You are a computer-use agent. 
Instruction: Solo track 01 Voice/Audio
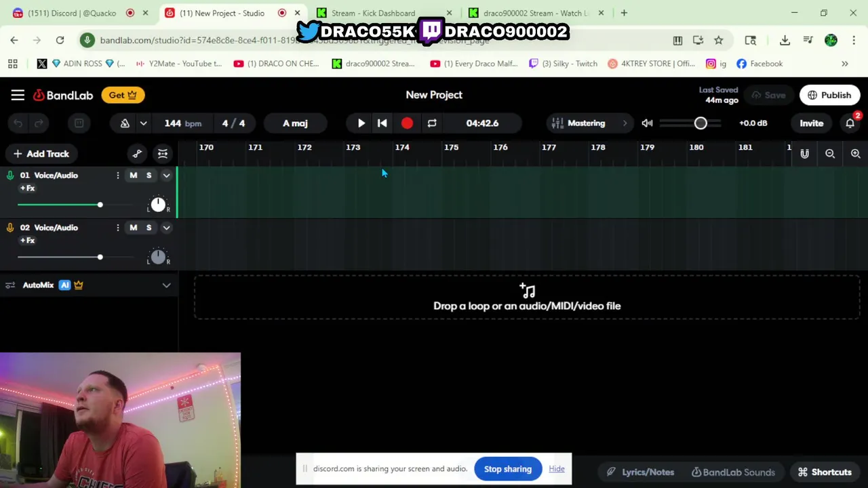[149, 176]
